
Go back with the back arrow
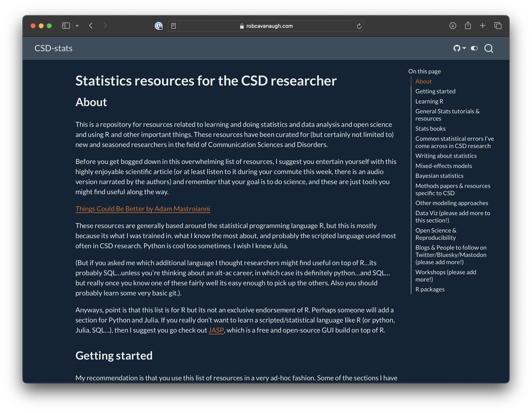coord(91,26)
